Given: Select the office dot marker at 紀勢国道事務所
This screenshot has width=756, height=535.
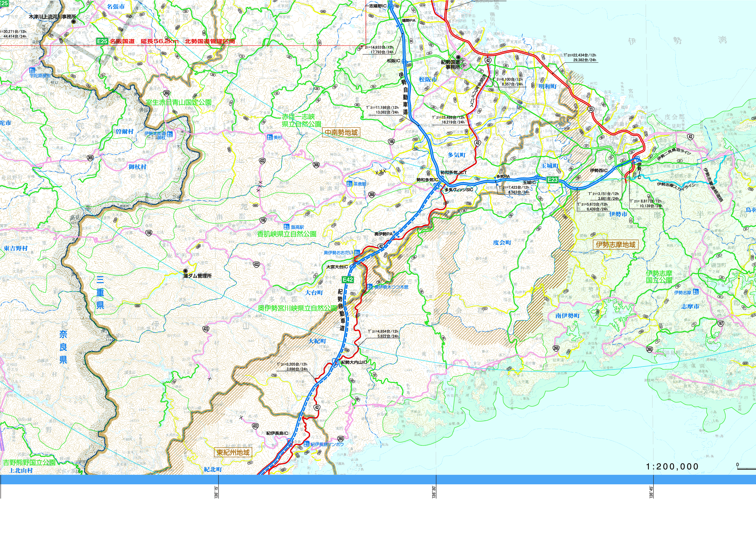Looking at the screenshot, I should 458,57.
